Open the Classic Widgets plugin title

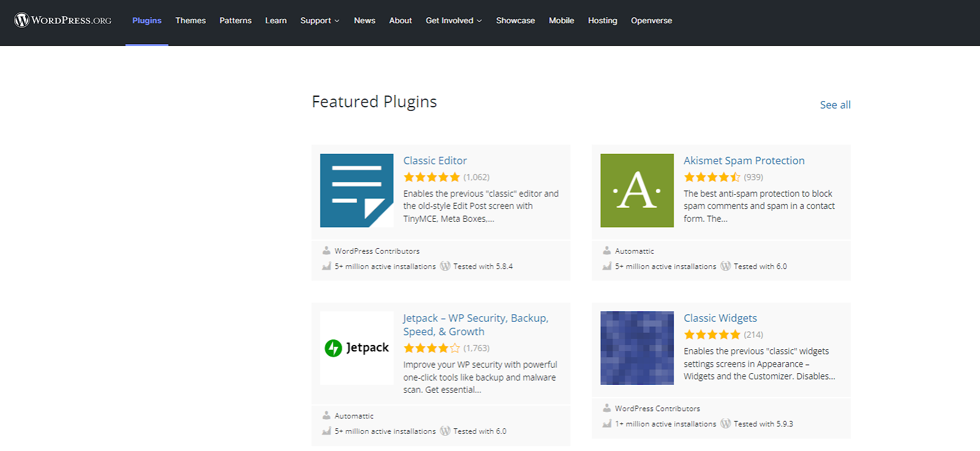720,318
